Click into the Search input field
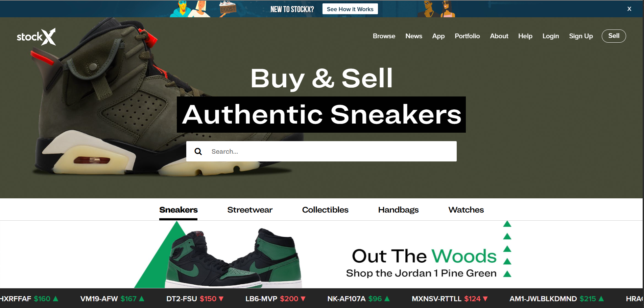This screenshot has height=308, width=644. tap(321, 151)
